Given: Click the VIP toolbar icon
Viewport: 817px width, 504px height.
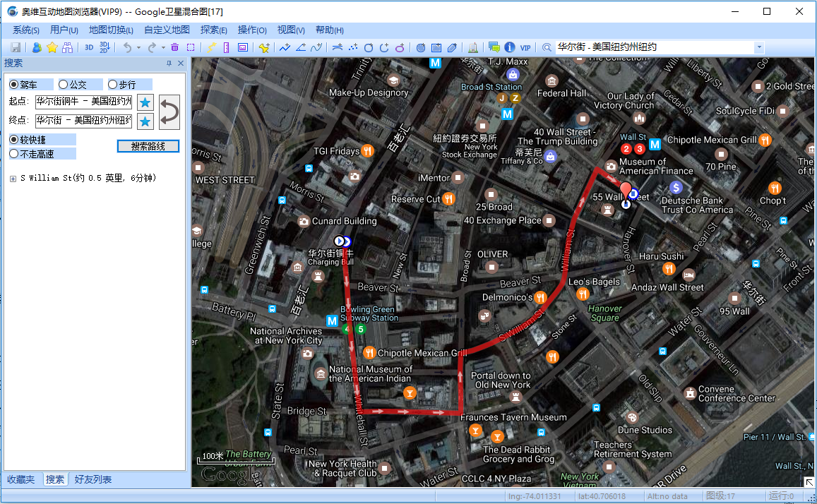Looking at the screenshot, I should tap(525, 48).
